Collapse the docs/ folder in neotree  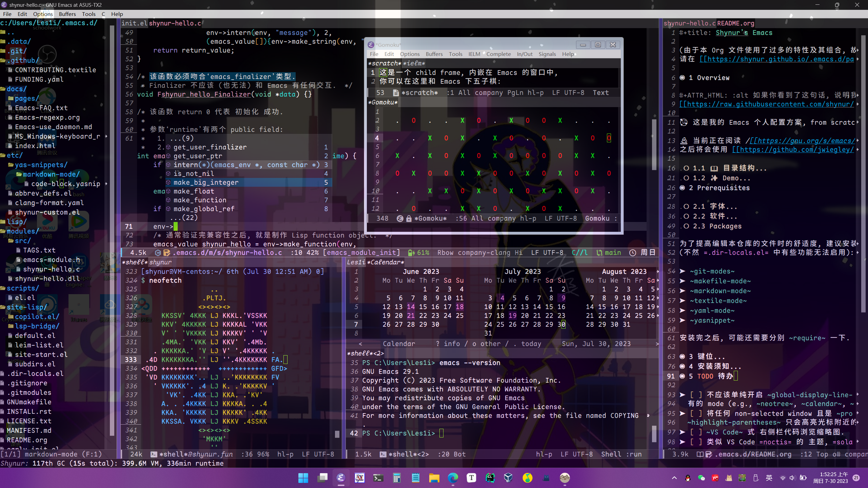(x=14, y=89)
